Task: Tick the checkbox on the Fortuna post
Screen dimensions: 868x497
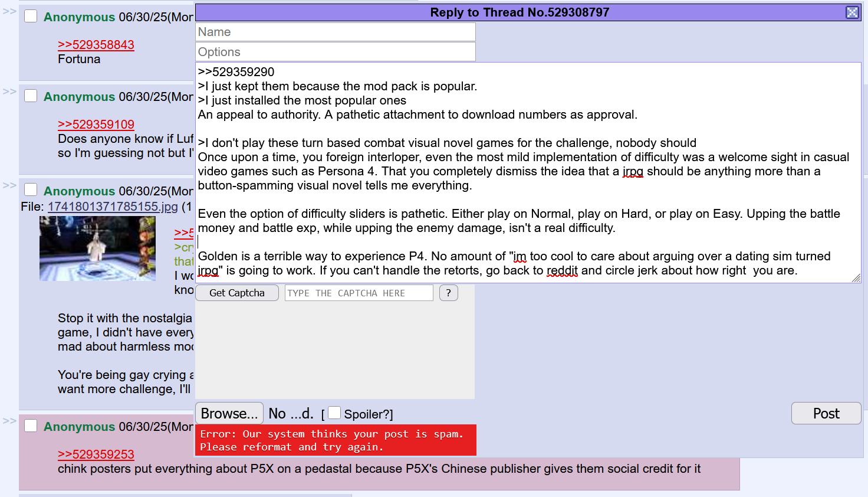Action: 31,16
